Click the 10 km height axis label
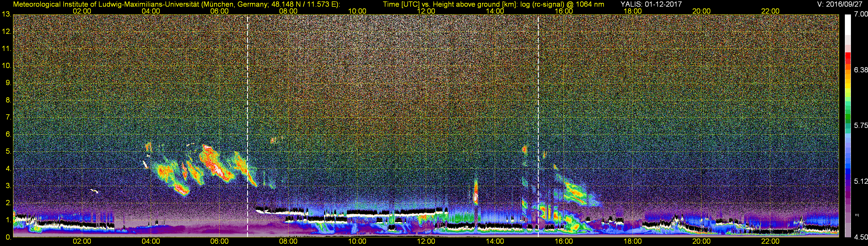Screen dimensions: 868x246 coord(6,66)
